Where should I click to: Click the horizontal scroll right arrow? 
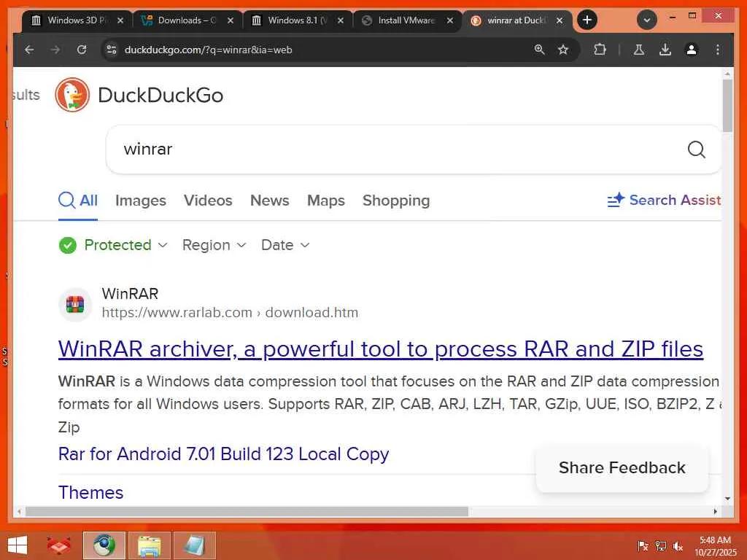716,511
